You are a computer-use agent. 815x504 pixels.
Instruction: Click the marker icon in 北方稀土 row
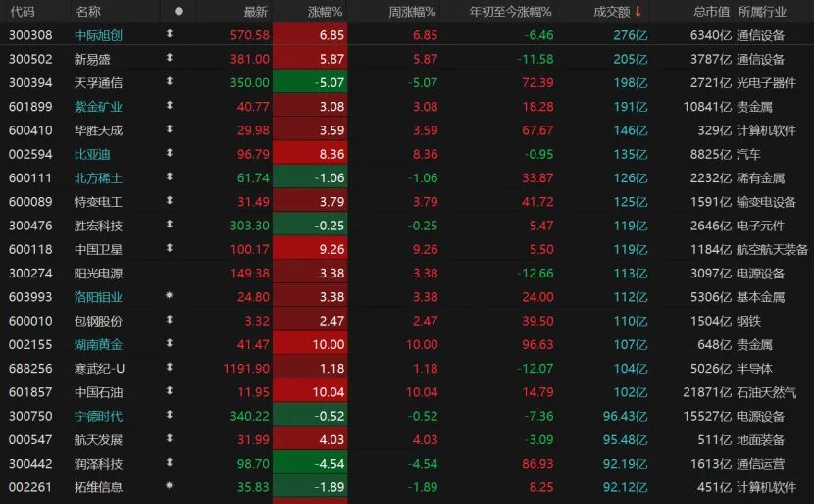(169, 176)
